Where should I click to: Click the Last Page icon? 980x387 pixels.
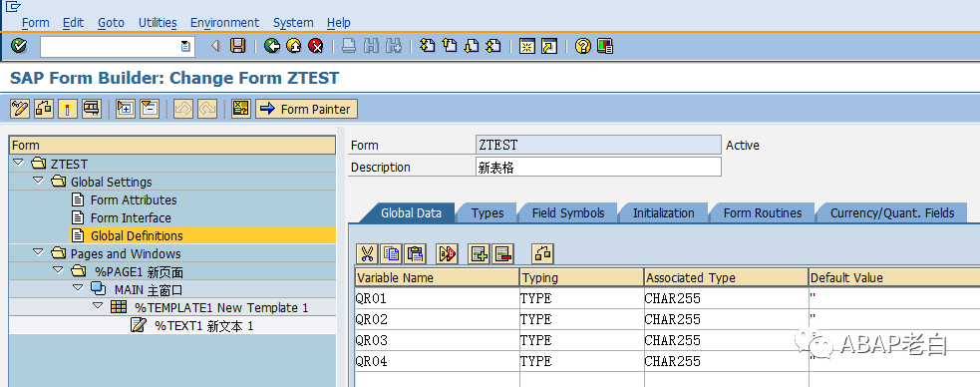coord(493,46)
